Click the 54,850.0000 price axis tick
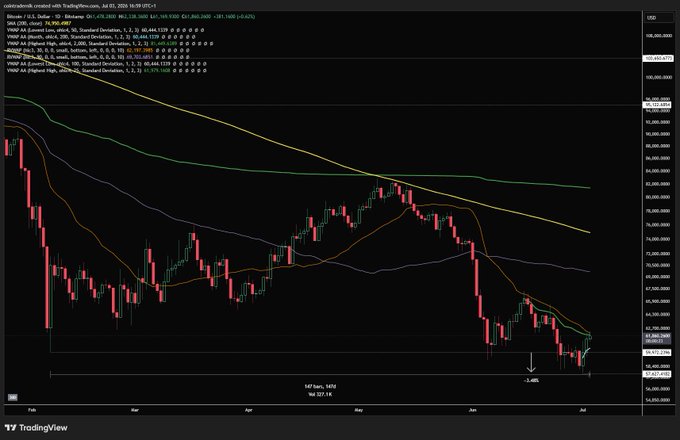680x440 pixels. 658,400
